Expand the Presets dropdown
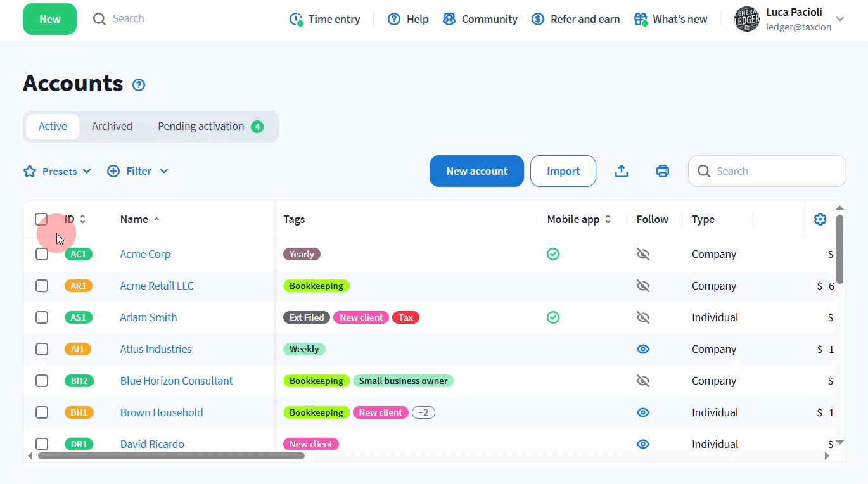This screenshot has width=868, height=484. tap(58, 171)
